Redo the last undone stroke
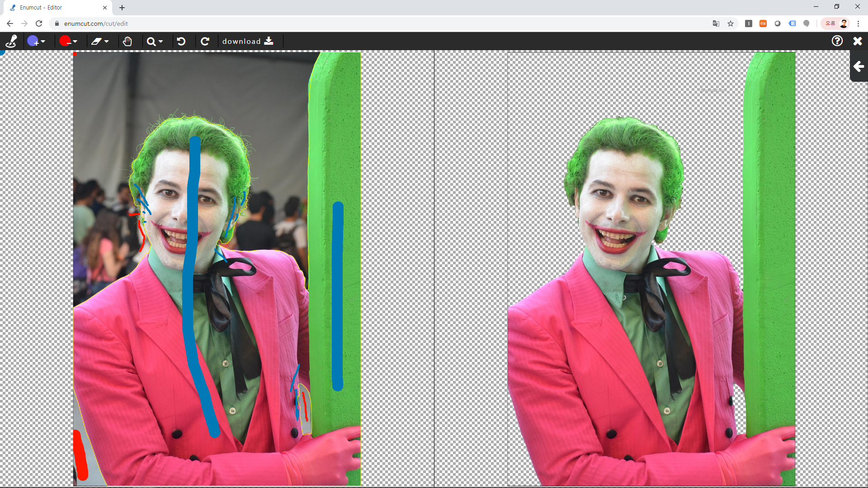 (205, 41)
